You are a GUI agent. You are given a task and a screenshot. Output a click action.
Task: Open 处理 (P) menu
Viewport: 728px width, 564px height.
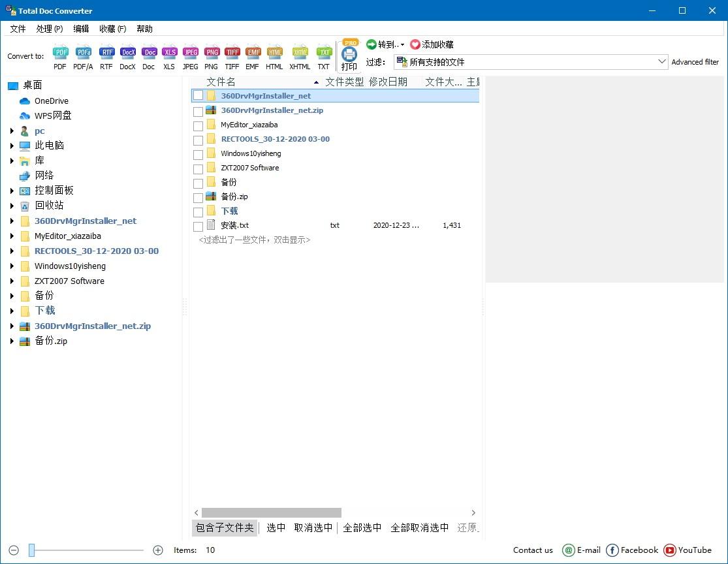pos(50,29)
